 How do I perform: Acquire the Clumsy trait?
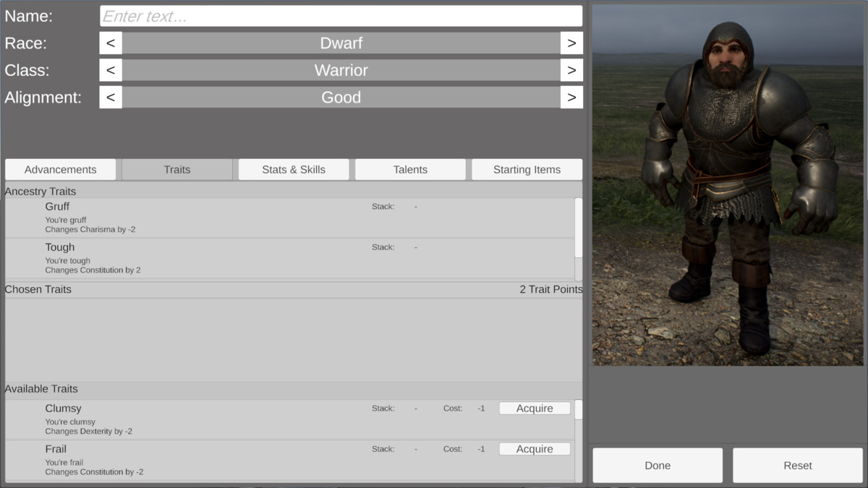[535, 408]
